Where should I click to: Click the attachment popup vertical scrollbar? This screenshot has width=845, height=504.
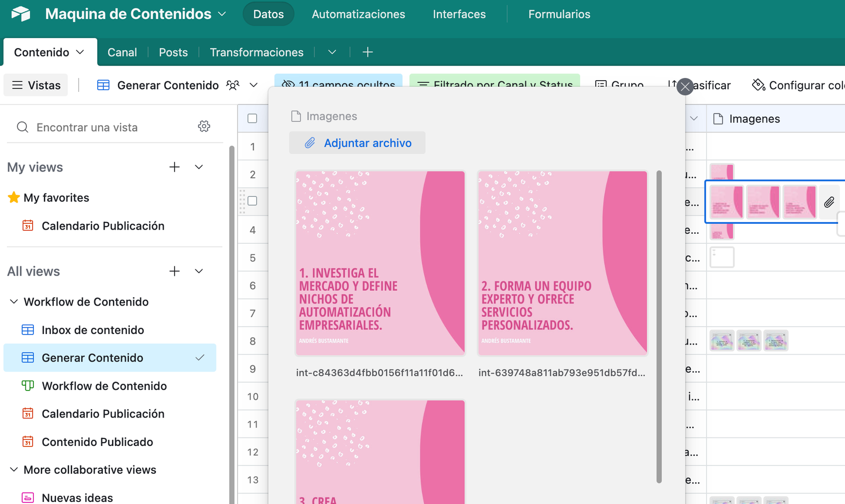659,326
